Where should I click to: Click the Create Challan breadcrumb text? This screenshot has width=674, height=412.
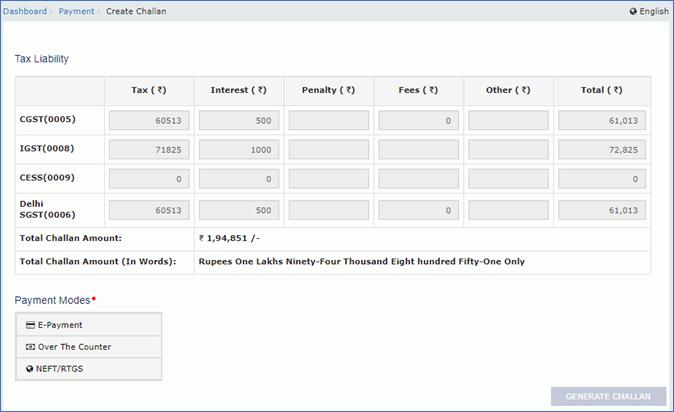(x=136, y=11)
